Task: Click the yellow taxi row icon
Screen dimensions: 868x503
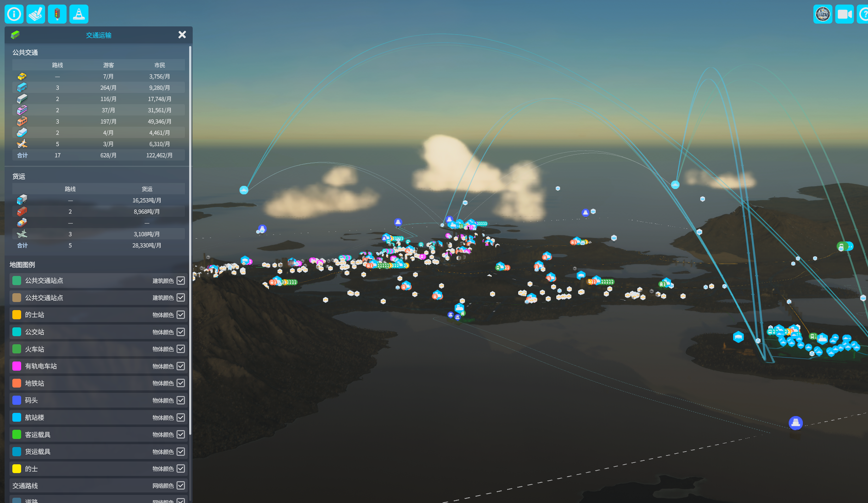Action: tap(22, 76)
